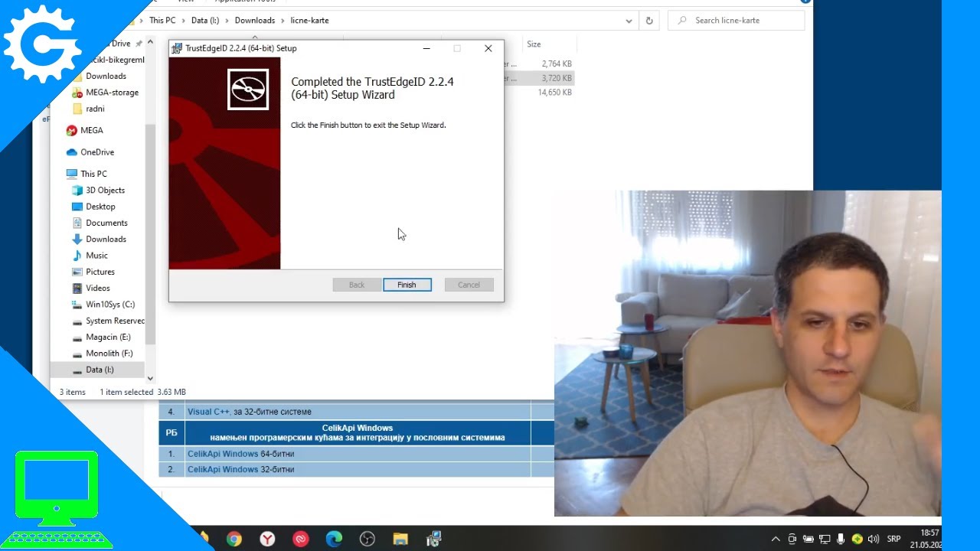Close the TrustEdgeID Setup dialog
The height and width of the screenshot is (551, 980).
tap(488, 48)
